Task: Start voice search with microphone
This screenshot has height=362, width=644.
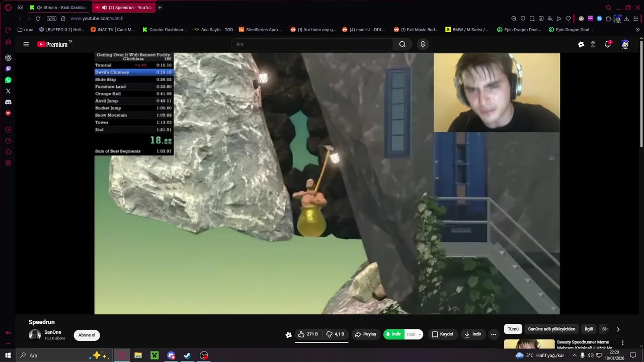Action: click(x=423, y=44)
